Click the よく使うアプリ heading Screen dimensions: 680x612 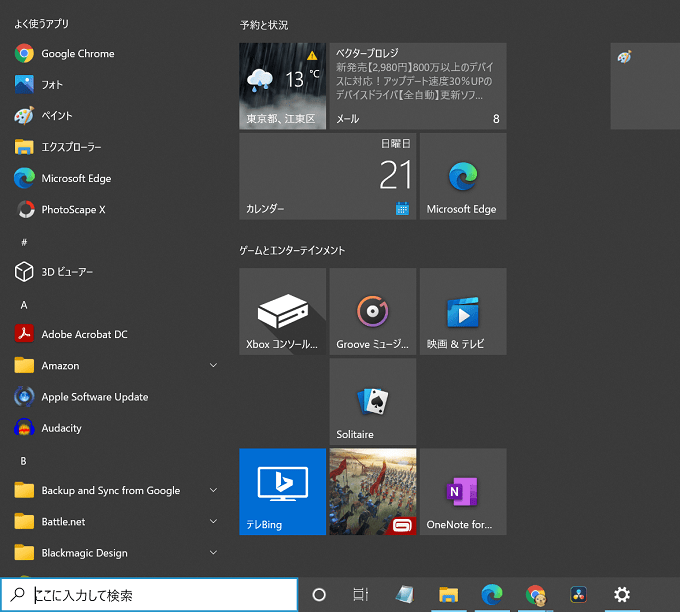coord(42,24)
